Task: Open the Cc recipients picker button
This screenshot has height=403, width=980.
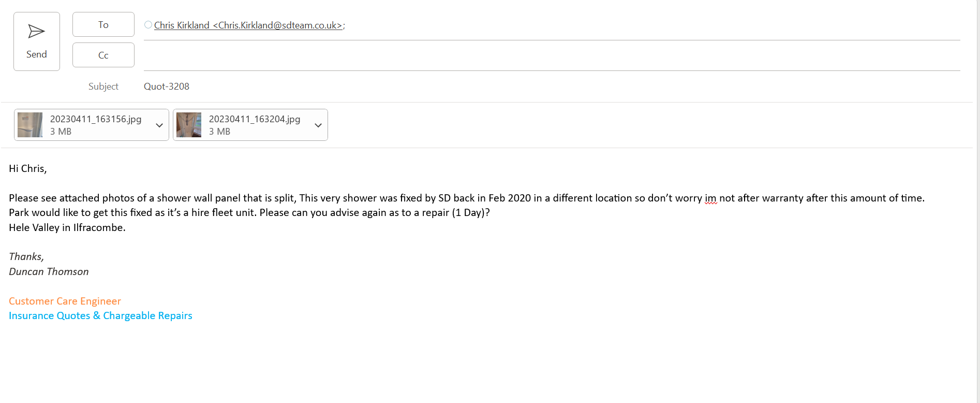Action: (103, 55)
